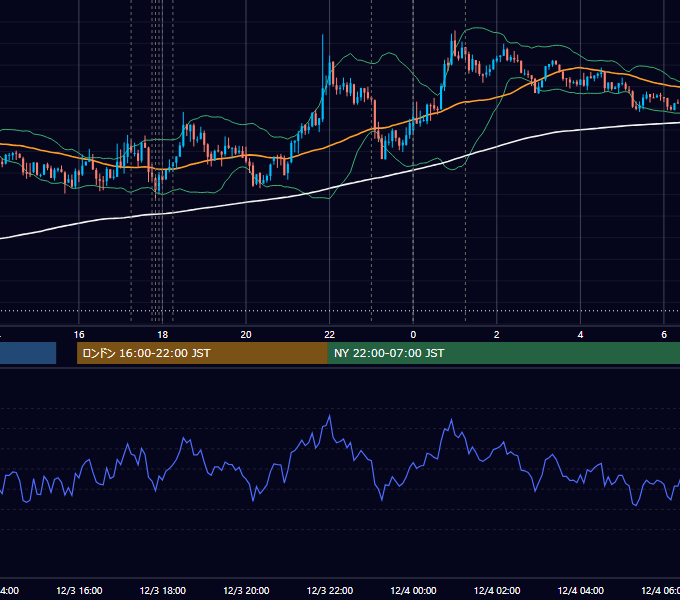Click the 12/3 16:00 date label
This screenshot has width=680, height=600.
click(x=79, y=590)
